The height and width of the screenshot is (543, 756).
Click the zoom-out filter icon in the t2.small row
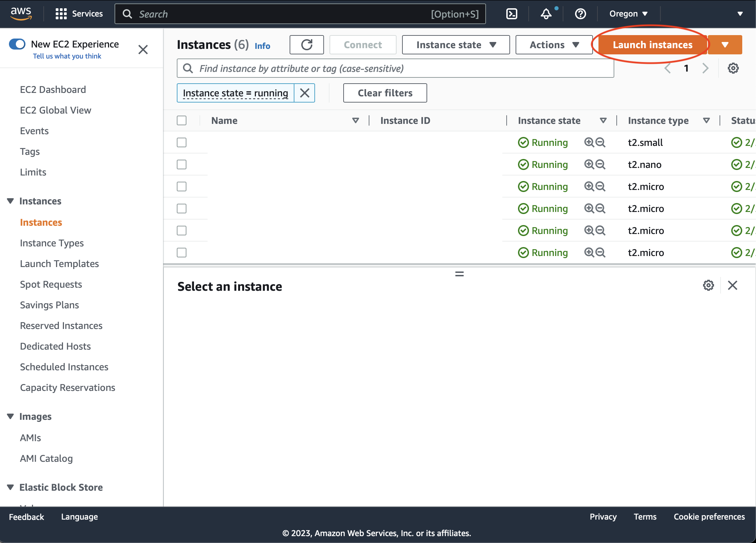point(601,142)
